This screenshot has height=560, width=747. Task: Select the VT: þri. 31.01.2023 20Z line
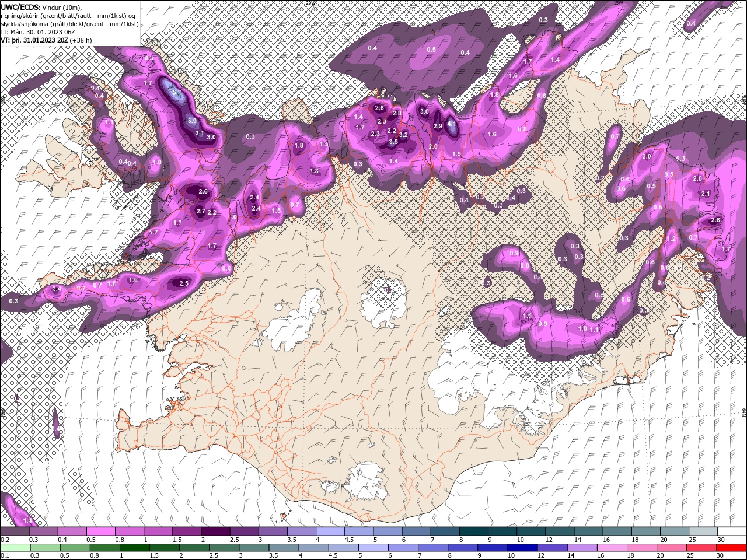tap(46, 40)
